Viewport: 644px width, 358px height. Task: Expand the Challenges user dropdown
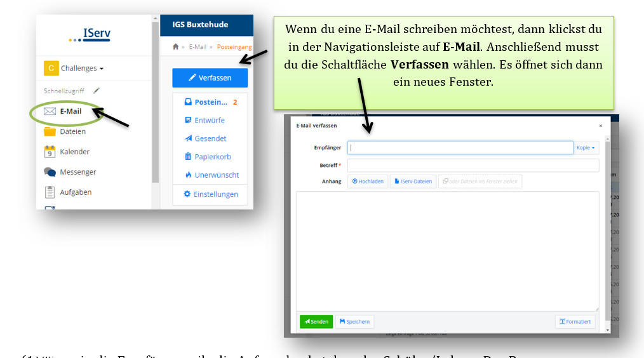pos(82,68)
